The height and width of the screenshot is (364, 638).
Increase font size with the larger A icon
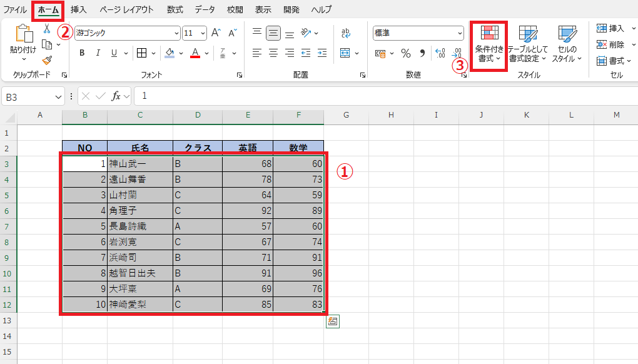(x=216, y=33)
